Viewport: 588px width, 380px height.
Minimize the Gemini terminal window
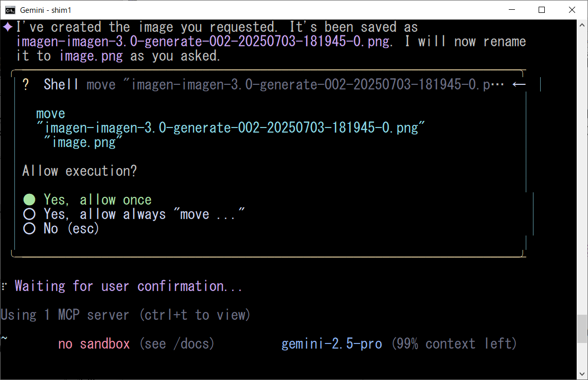click(x=511, y=10)
